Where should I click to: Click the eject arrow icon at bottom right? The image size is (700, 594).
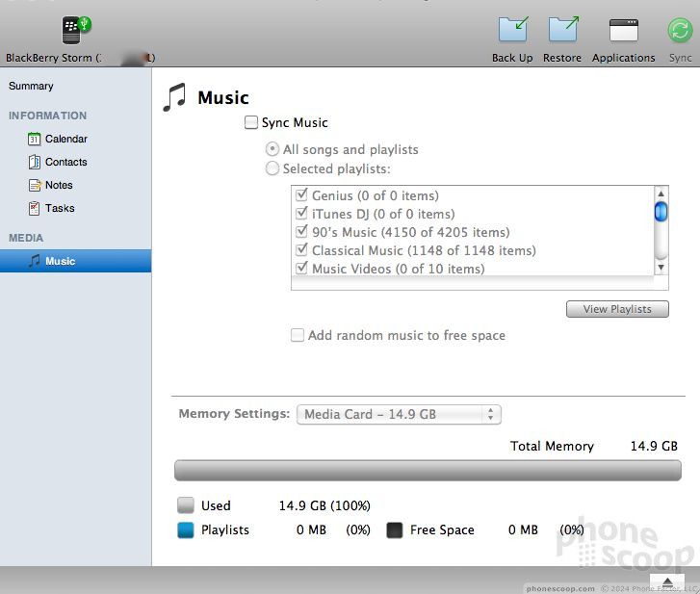667,581
